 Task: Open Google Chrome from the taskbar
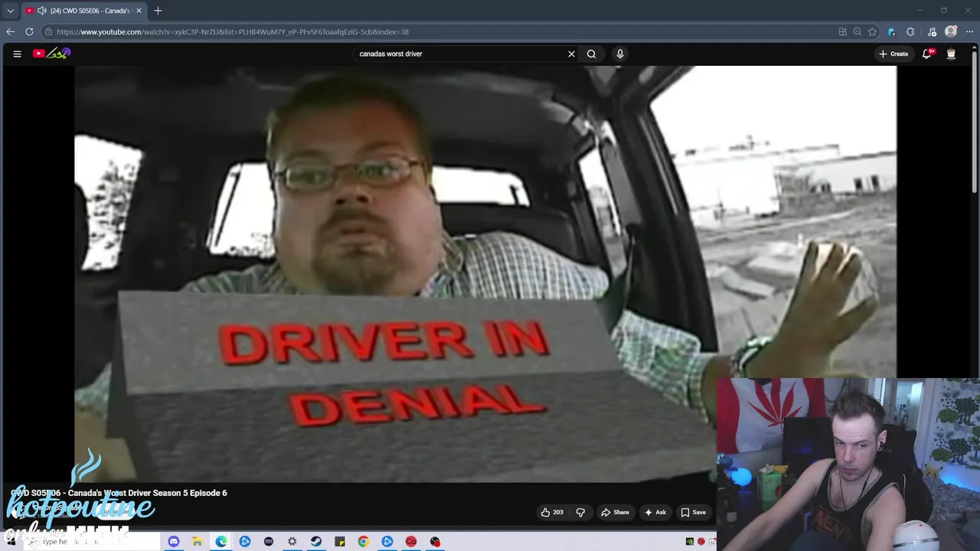click(363, 542)
